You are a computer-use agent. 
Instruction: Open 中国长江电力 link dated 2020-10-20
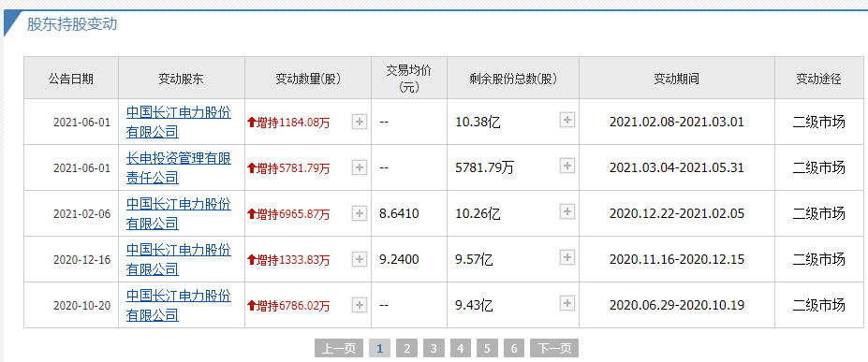click(179, 306)
